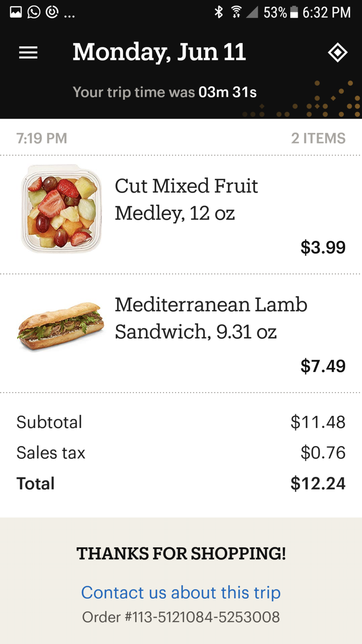Tap the Bluetooth status icon
This screenshot has width=362, height=644.
218,13
